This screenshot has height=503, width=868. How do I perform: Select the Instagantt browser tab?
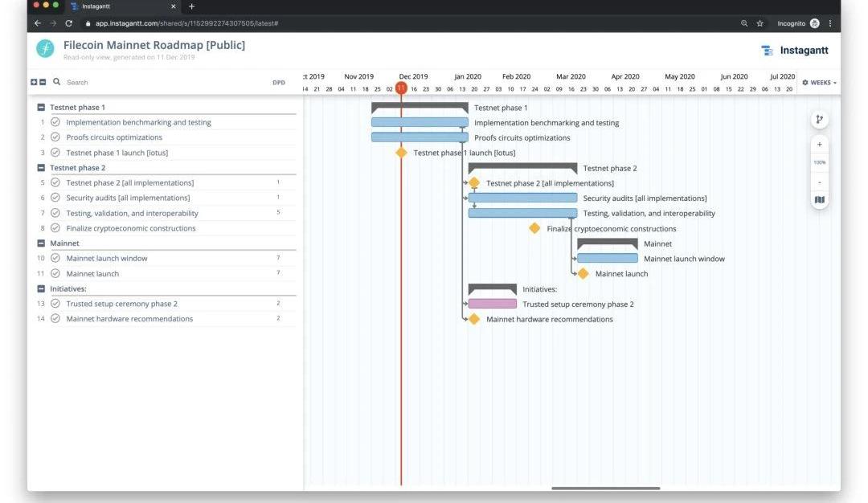[121, 6]
